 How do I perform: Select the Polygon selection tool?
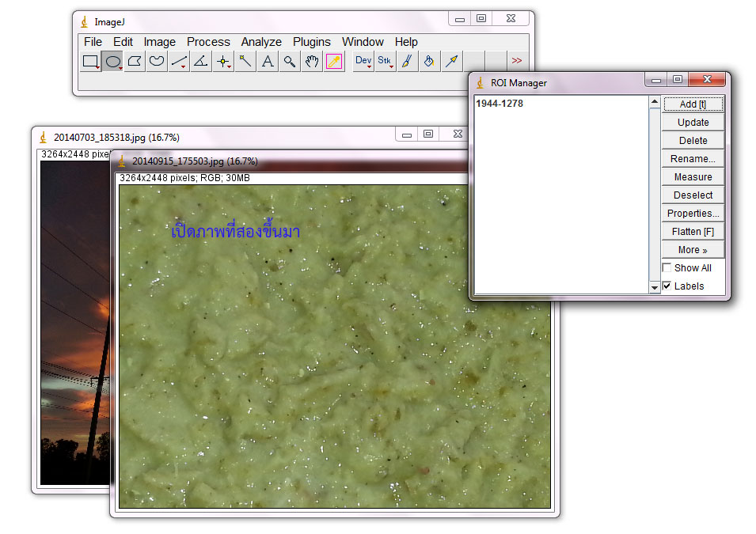point(134,61)
